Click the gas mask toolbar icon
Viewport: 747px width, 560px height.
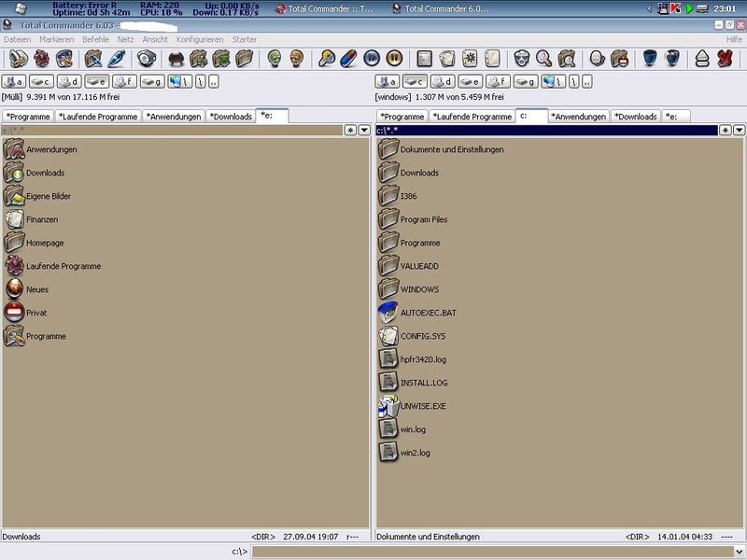[522, 59]
